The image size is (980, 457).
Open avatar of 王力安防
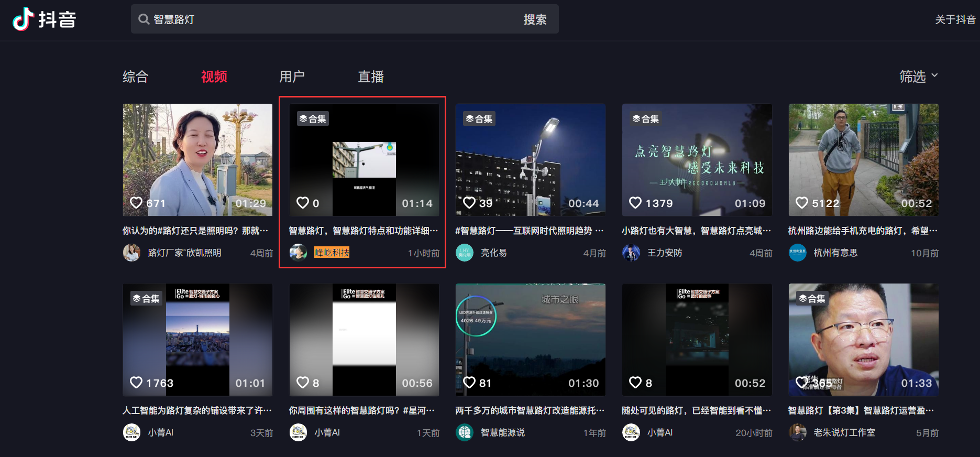tap(631, 253)
